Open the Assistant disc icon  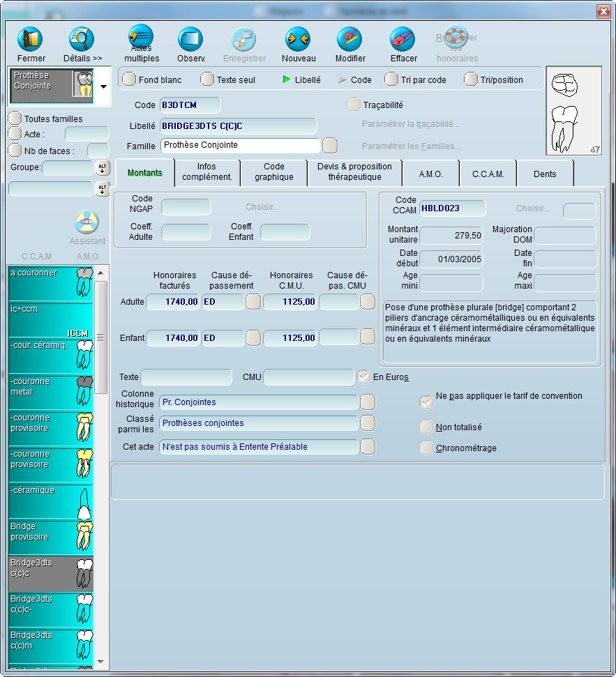pos(87,223)
